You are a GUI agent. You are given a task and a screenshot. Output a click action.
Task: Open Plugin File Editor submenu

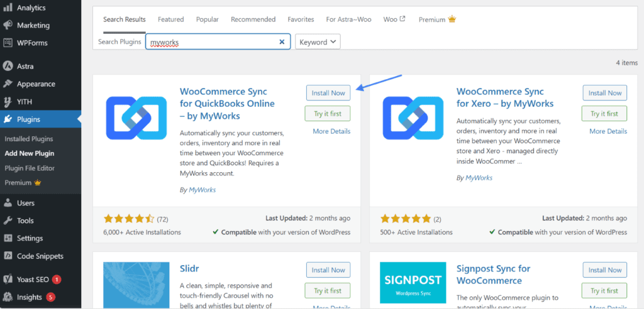[x=30, y=168]
